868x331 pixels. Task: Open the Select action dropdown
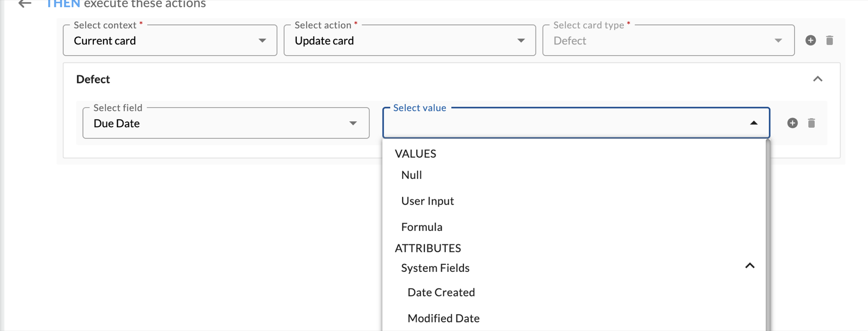(x=410, y=41)
